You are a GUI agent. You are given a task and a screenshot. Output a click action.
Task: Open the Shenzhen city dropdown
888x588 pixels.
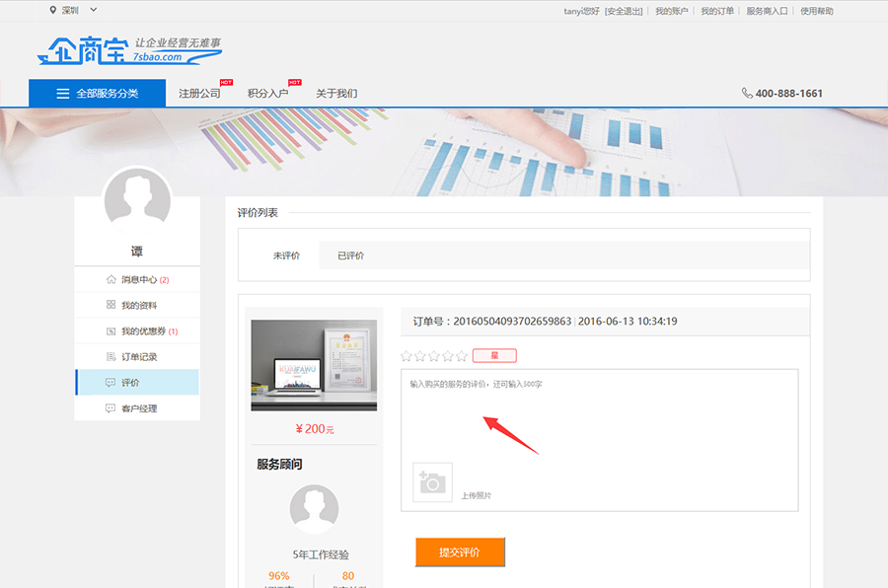click(x=74, y=11)
